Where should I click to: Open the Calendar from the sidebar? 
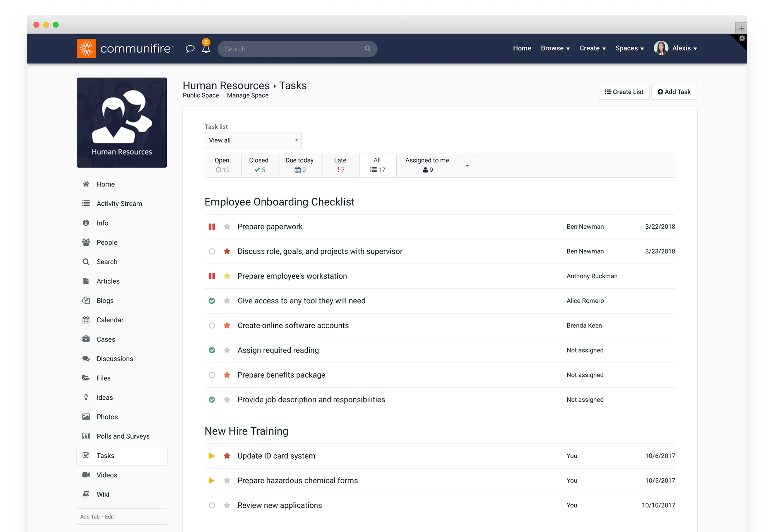coord(110,320)
